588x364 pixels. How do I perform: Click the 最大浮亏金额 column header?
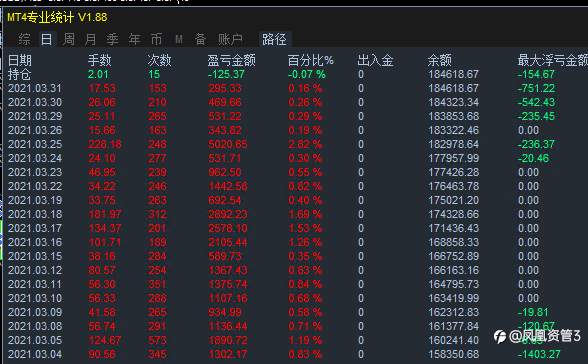[x=552, y=60]
